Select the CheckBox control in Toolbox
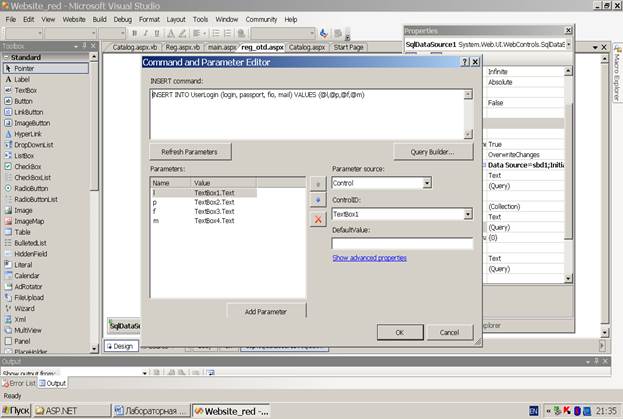This screenshot has height=419, width=623. click(45, 166)
